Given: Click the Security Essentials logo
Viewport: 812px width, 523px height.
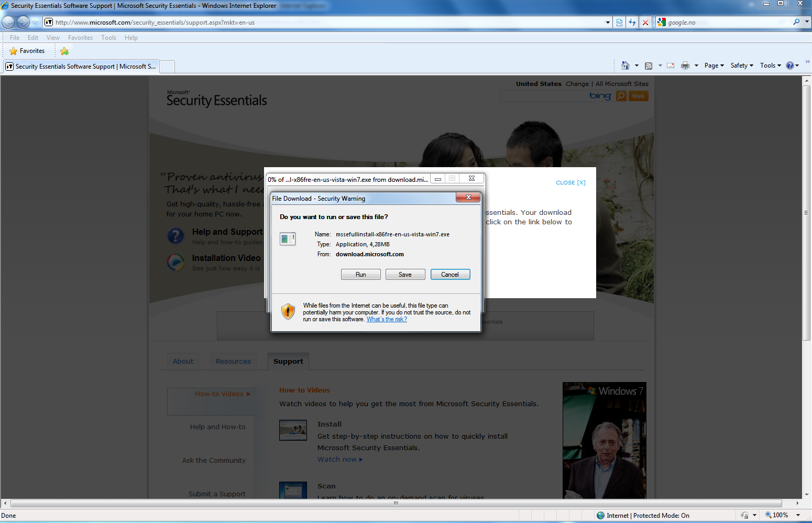Looking at the screenshot, I should (216, 99).
